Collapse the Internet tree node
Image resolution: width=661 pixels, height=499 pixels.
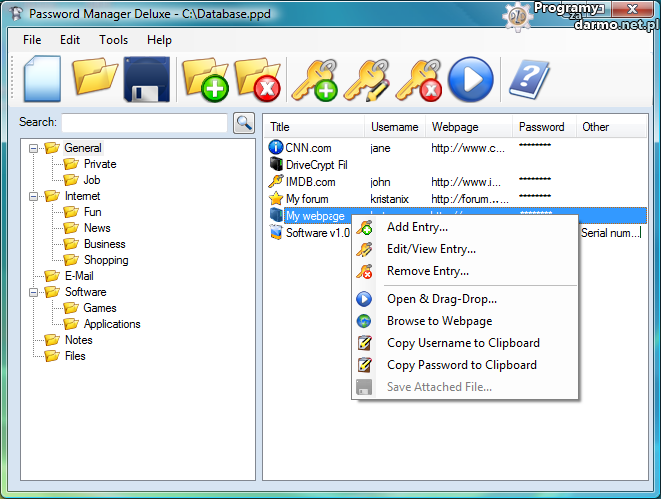click(34, 196)
